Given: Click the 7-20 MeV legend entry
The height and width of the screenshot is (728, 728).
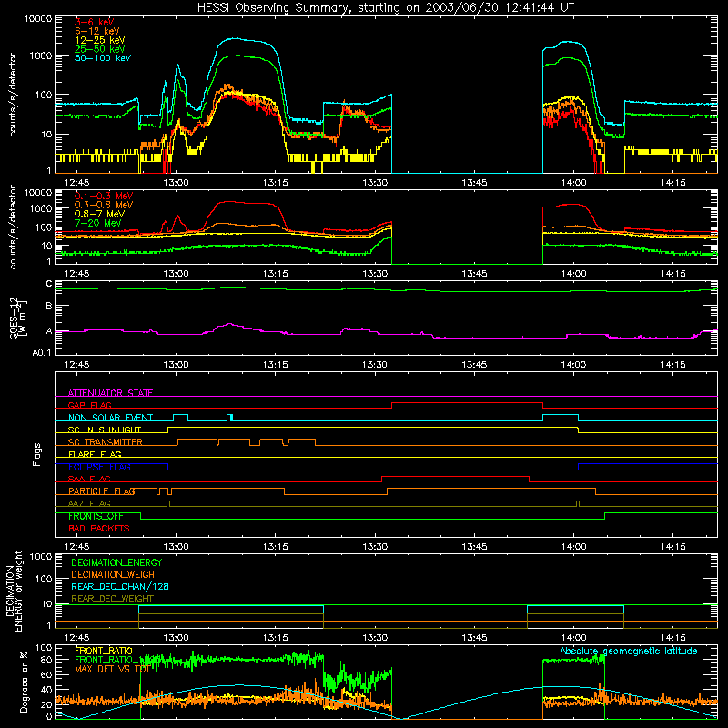Looking at the screenshot, I should pos(98,223).
